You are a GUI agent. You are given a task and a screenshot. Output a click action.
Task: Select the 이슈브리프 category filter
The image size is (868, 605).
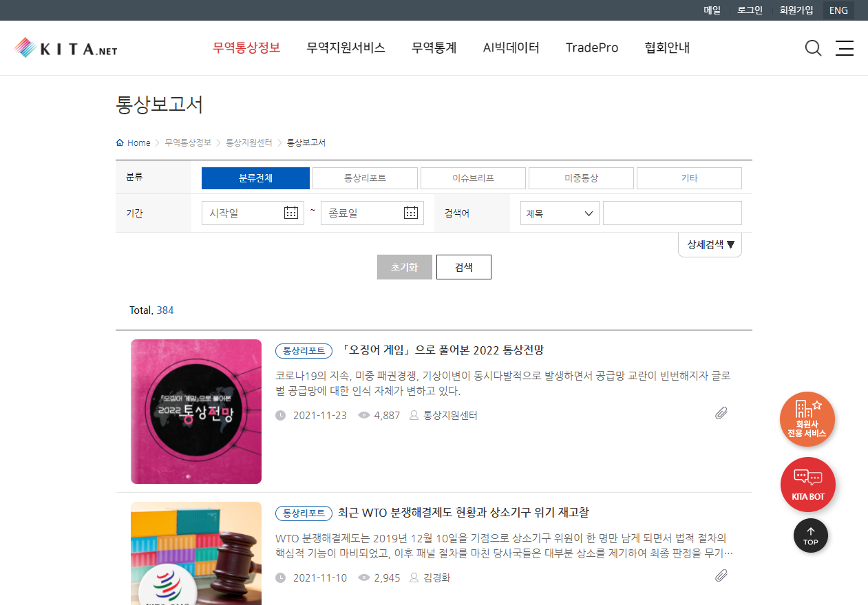473,178
